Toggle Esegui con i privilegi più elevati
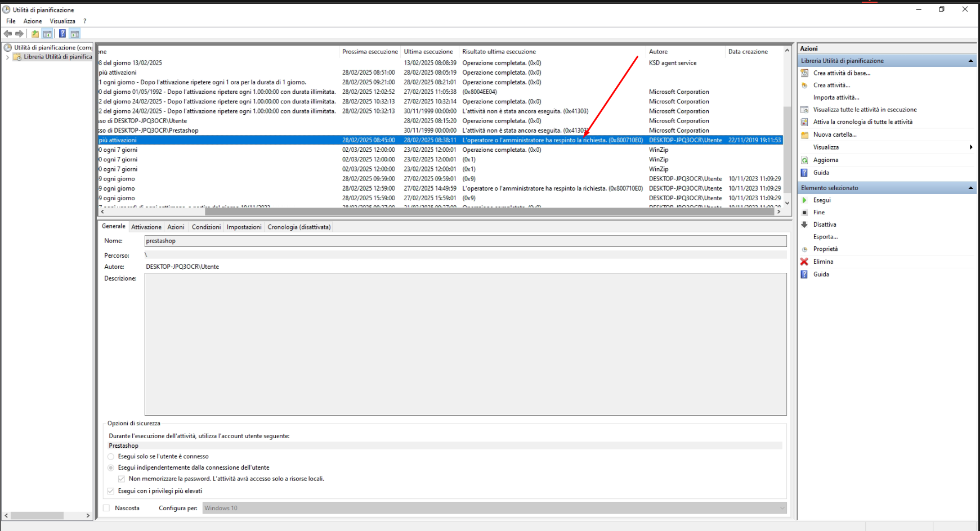 click(x=111, y=491)
